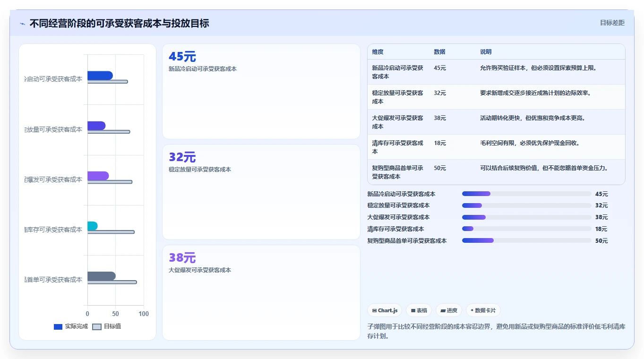Image resolution: width=644 pixels, height=359 pixels.
Task: Select the large 45元 card value
Action: (x=182, y=57)
